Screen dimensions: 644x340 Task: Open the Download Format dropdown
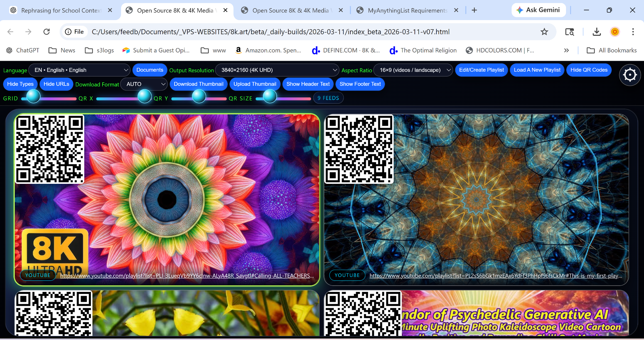pyautogui.click(x=144, y=84)
